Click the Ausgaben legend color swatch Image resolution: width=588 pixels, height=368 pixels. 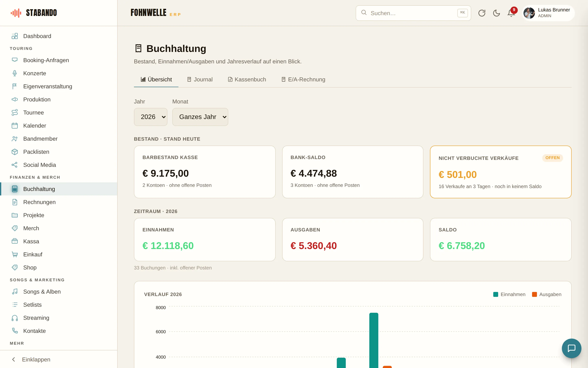pos(534,294)
